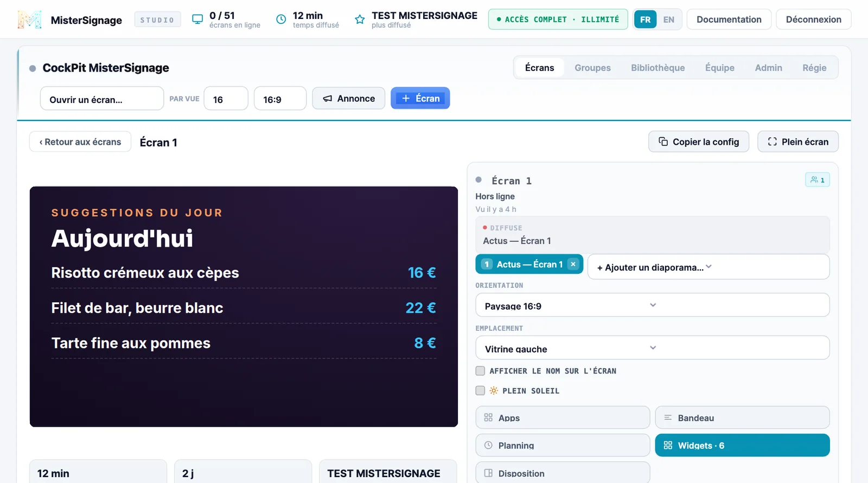The image size is (868, 483).
Task: Click the MisterSignage logo icon
Action: click(29, 20)
